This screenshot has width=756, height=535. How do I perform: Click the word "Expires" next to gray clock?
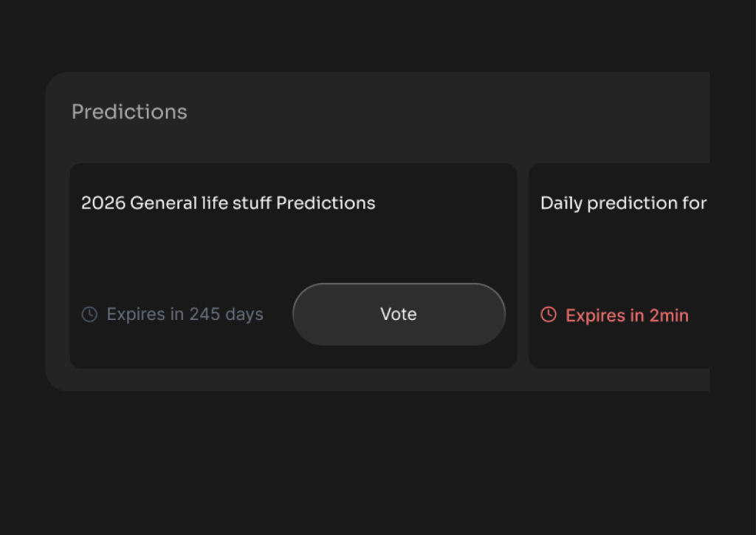point(136,315)
